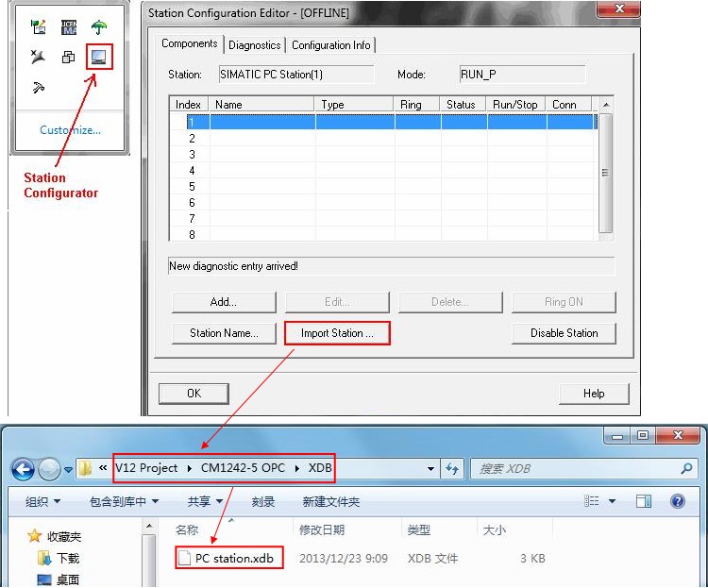Click V12 Project in the address path
This screenshot has width=708, height=588.
146,468
